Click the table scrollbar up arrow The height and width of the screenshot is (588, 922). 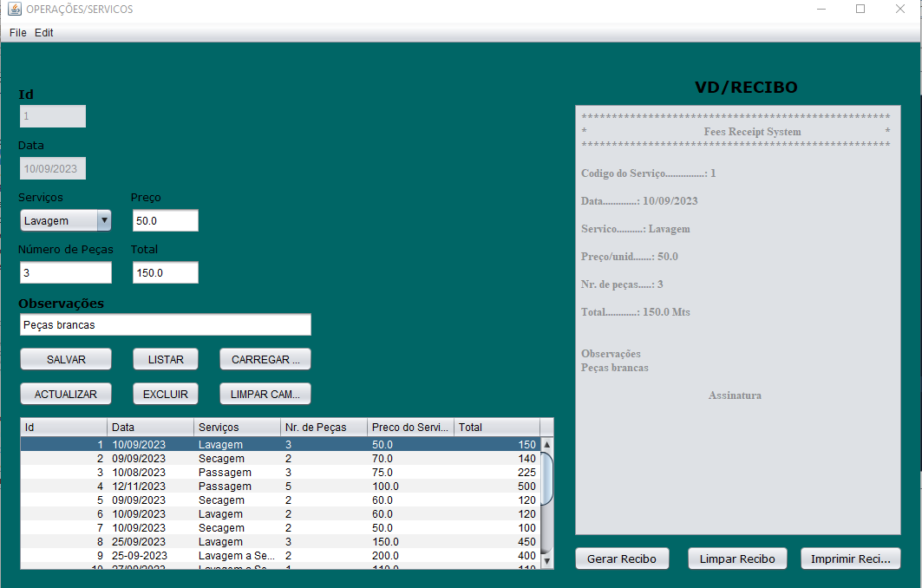pyautogui.click(x=546, y=445)
